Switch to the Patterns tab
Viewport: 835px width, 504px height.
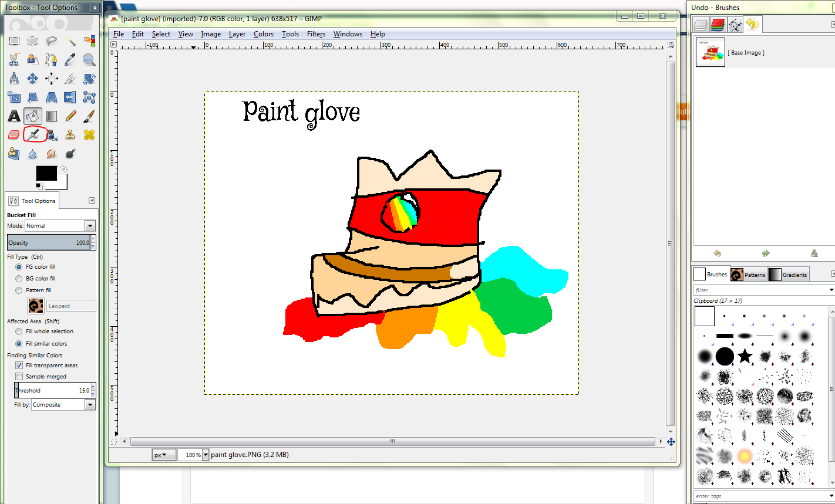point(748,275)
